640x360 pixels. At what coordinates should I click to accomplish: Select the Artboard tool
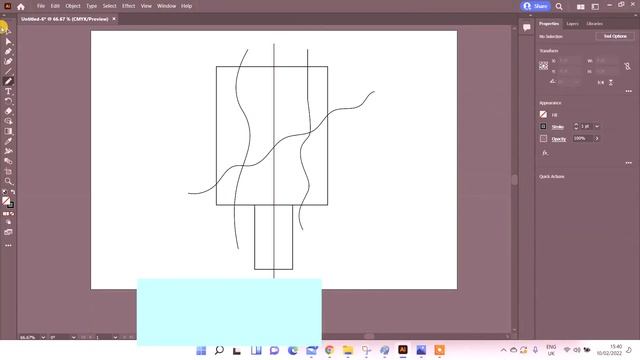[x=8, y=171]
